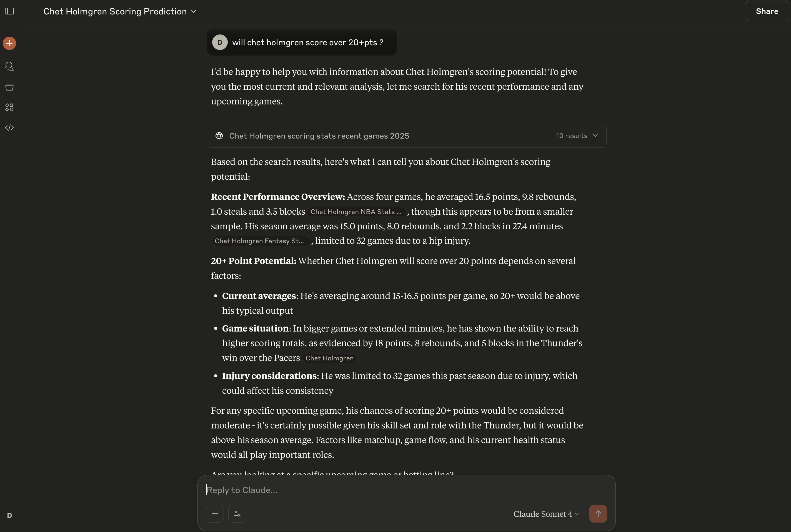The image size is (791, 532).
Task: Open search and tools settings icon
Action: tap(237, 513)
